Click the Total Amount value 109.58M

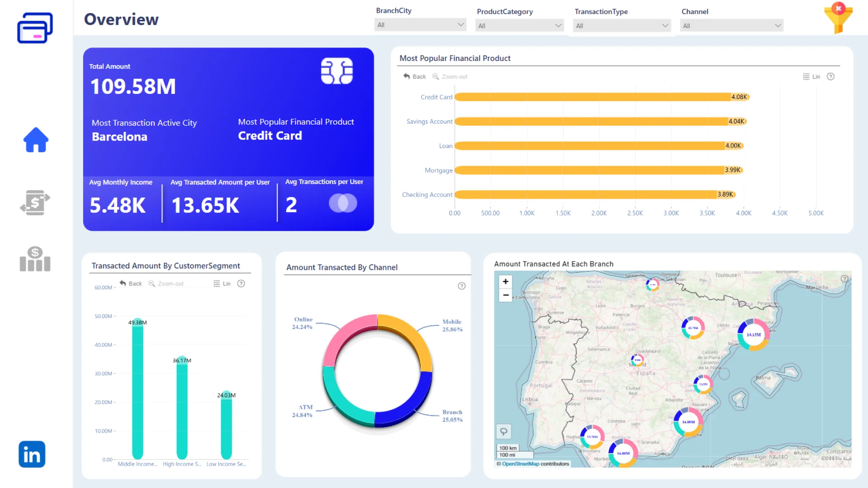(133, 86)
